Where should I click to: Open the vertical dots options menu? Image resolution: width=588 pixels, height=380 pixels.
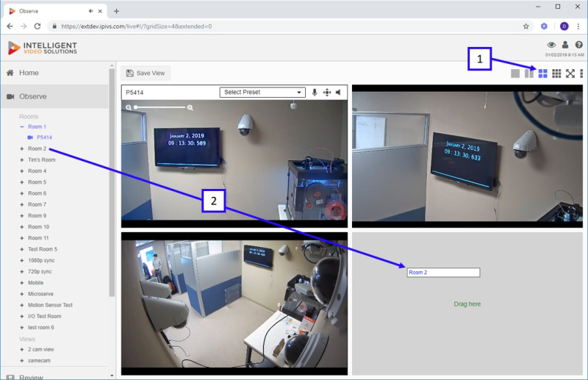581,74
